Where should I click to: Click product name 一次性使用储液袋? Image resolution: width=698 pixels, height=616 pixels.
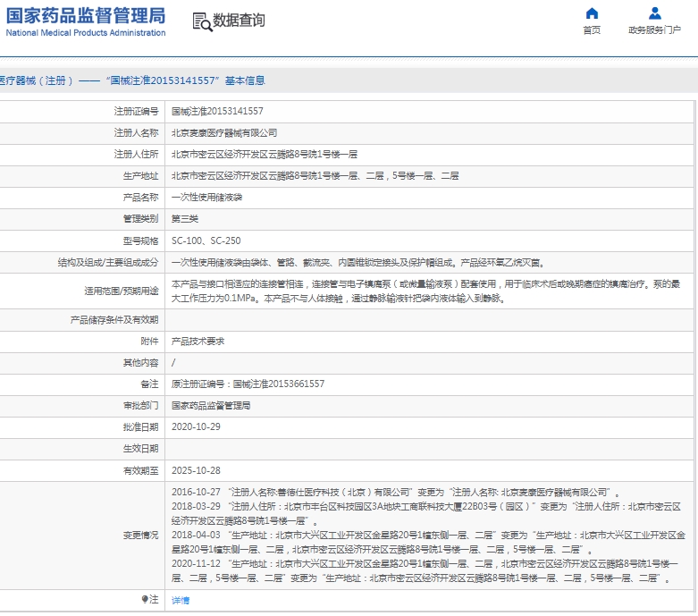pos(206,198)
